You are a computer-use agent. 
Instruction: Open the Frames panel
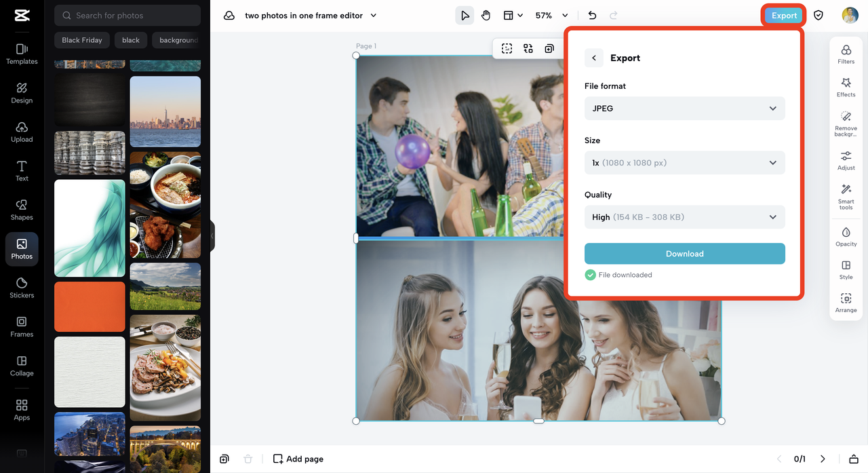22,326
